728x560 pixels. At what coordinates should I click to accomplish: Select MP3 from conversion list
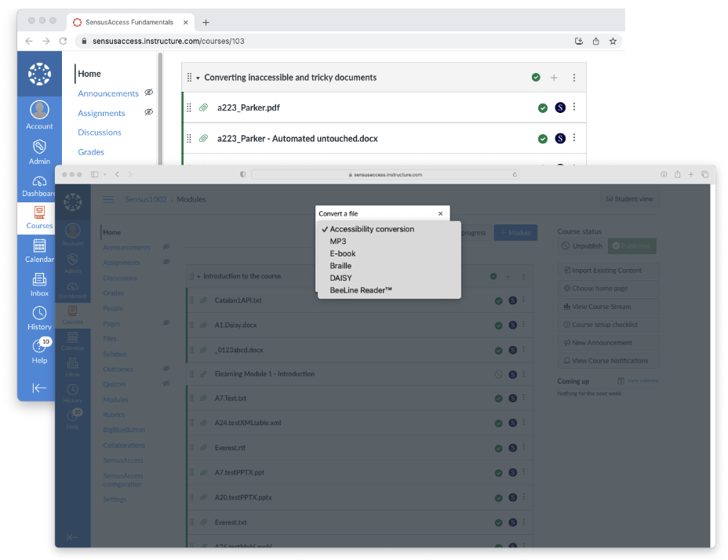(338, 242)
